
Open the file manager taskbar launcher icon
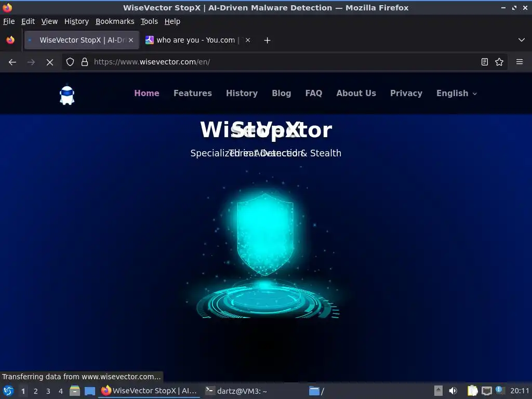[x=75, y=391]
